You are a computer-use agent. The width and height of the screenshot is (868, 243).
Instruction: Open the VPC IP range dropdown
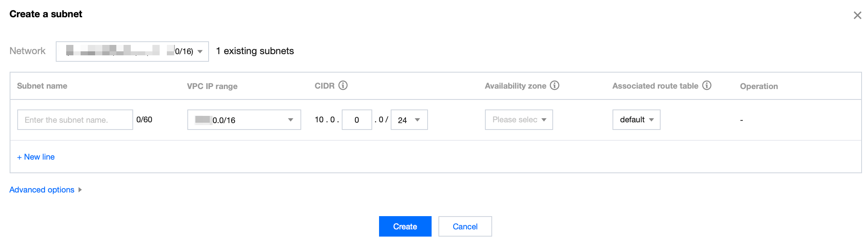(244, 120)
